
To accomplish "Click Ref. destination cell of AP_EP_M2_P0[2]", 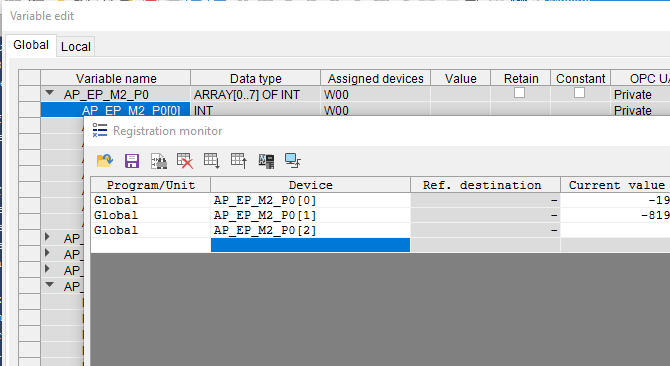I will click(485, 230).
